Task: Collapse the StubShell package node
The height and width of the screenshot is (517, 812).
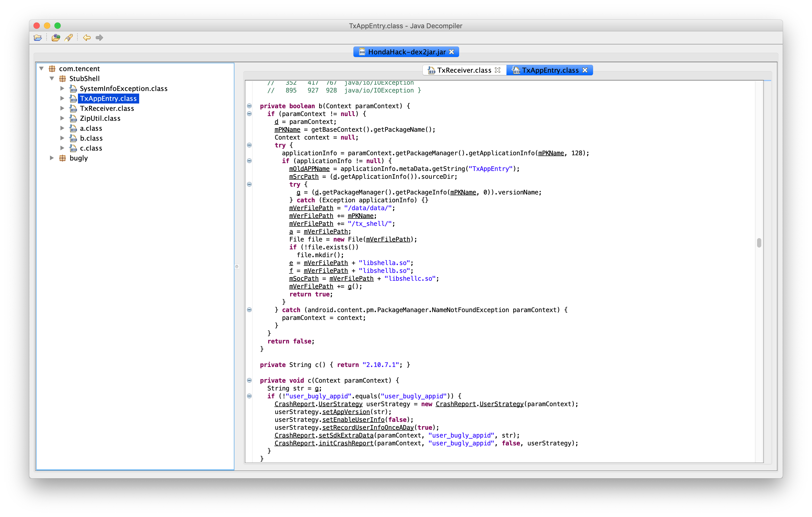Action: (x=52, y=78)
